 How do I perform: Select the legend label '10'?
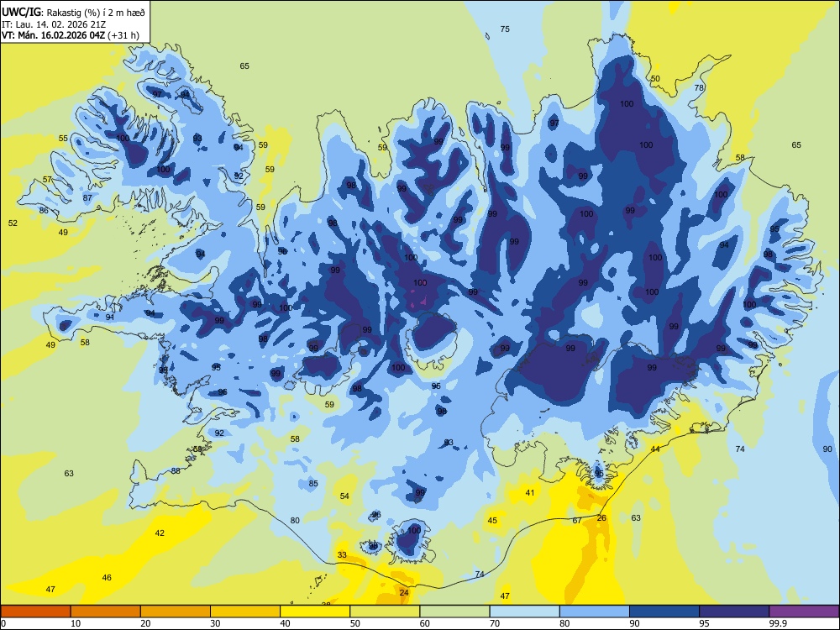click(76, 623)
